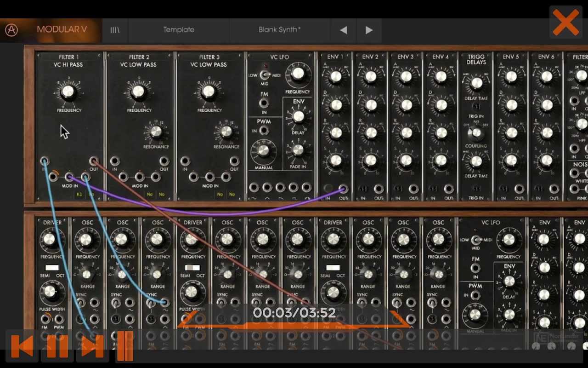
Task: Open Filter 1 VC HI PASS type selector
Action: point(68,65)
